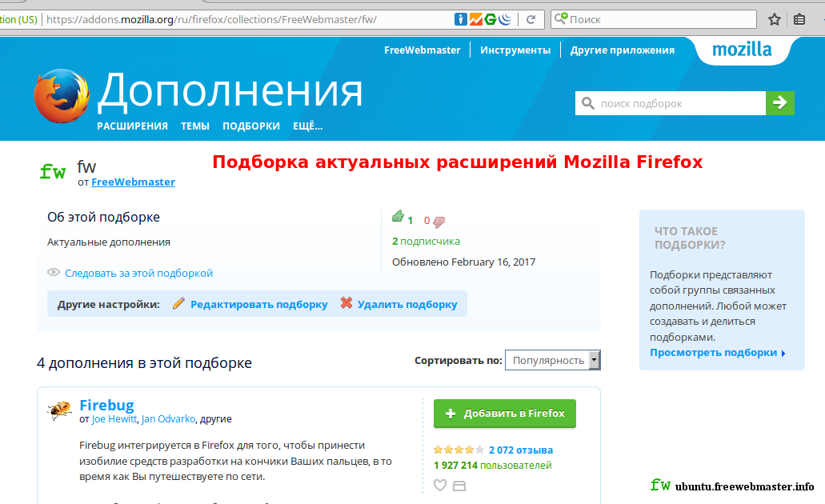This screenshot has height=504, width=825.
Task: Click the pencil edit icon
Action: (x=179, y=303)
